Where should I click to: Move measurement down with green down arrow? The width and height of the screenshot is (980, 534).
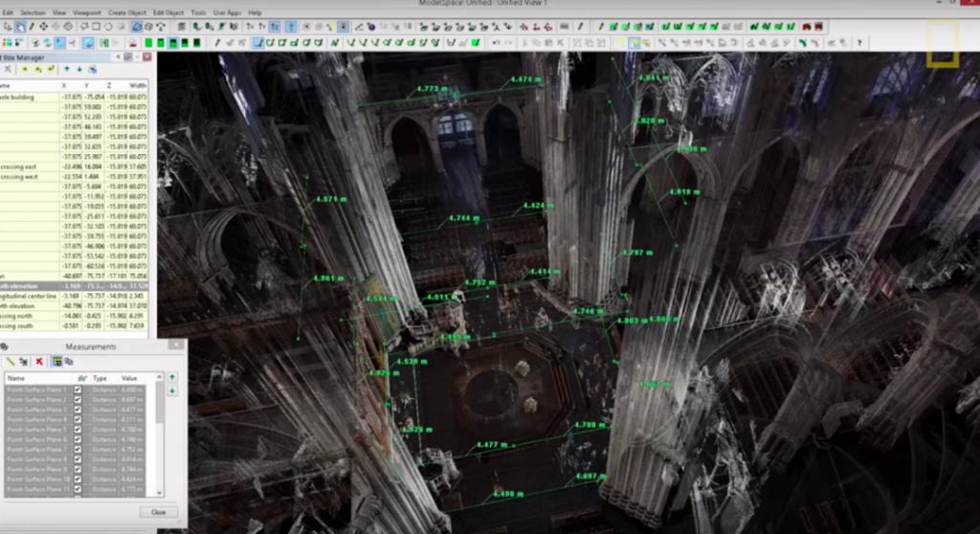(x=172, y=390)
